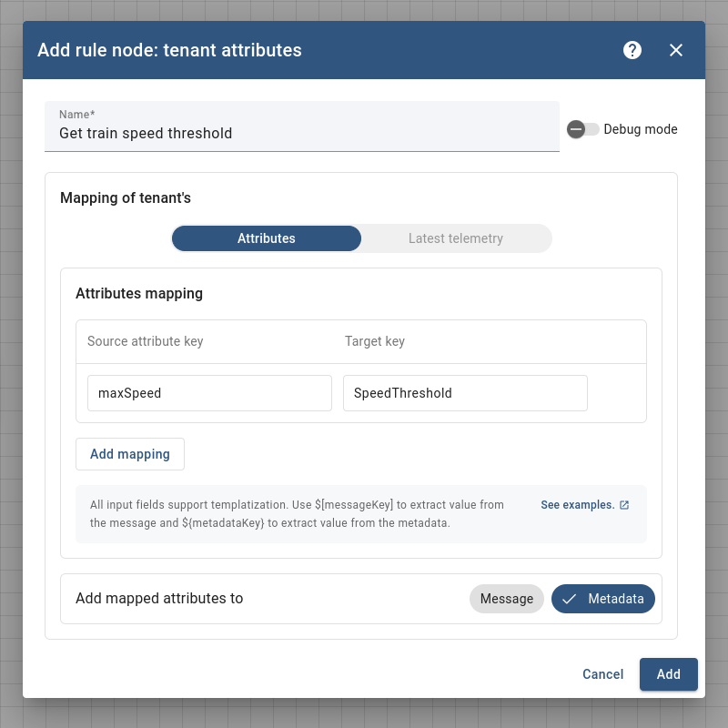Focus the Name field with train speed text
The image size is (728, 728).
(300, 133)
